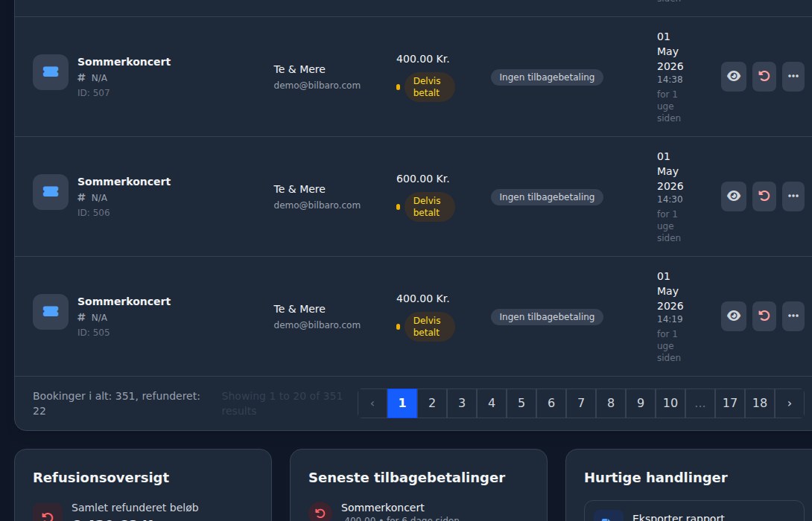Go to pagination page 17
Screen dimensions: 812x521
[729, 403]
